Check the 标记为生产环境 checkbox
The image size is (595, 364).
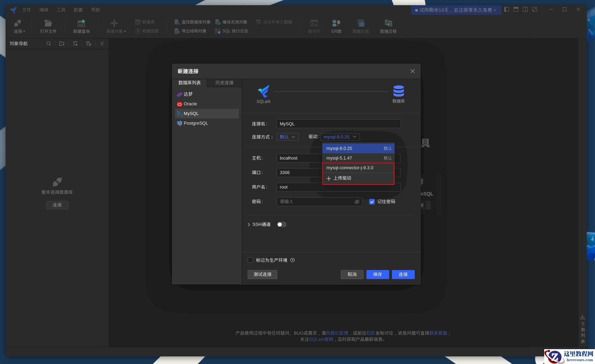(250, 260)
